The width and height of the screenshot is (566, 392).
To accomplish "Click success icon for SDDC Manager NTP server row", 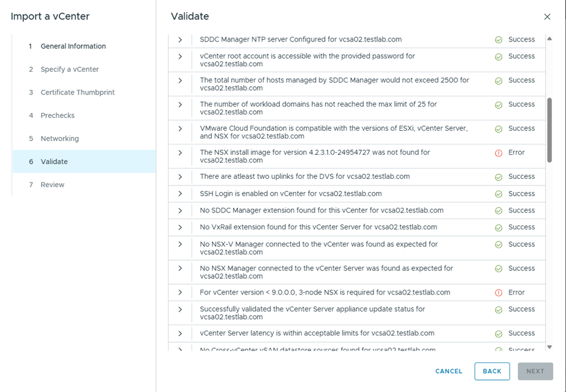I will click(499, 40).
